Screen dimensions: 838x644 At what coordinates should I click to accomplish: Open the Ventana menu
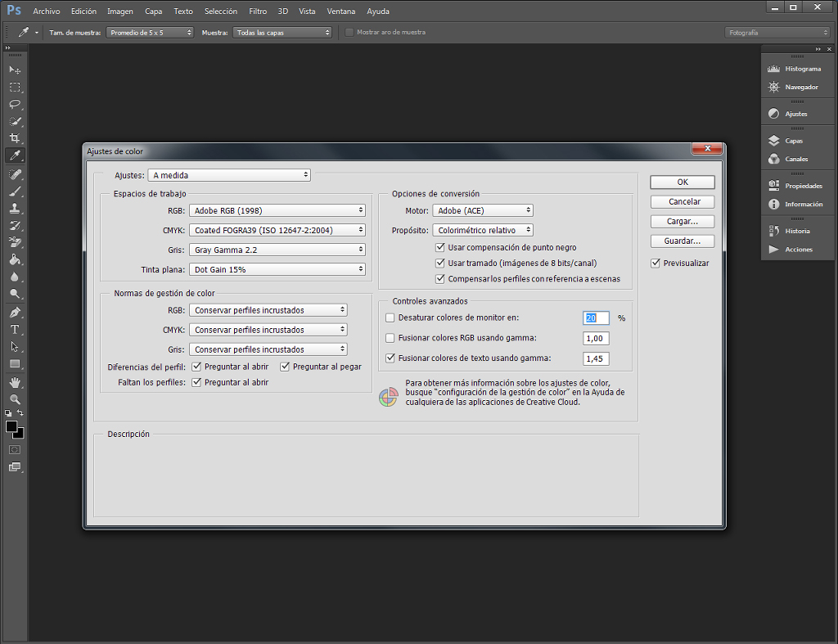click(x=341, y=11)
